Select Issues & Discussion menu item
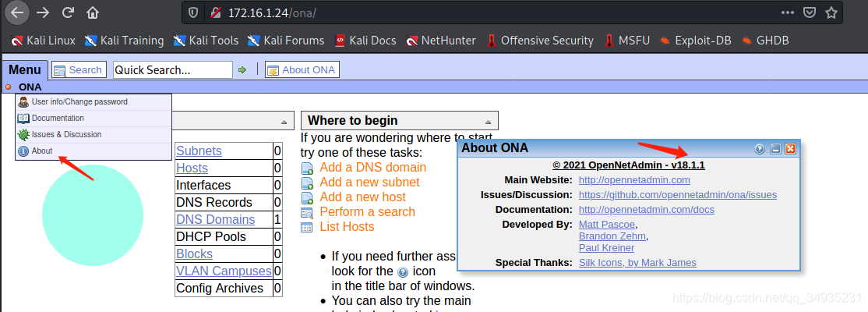Screen dimensions: 868x312 click(94, 135)
